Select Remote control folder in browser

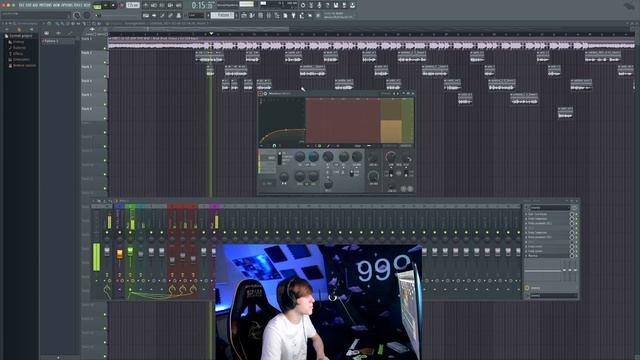pos(22,65)
